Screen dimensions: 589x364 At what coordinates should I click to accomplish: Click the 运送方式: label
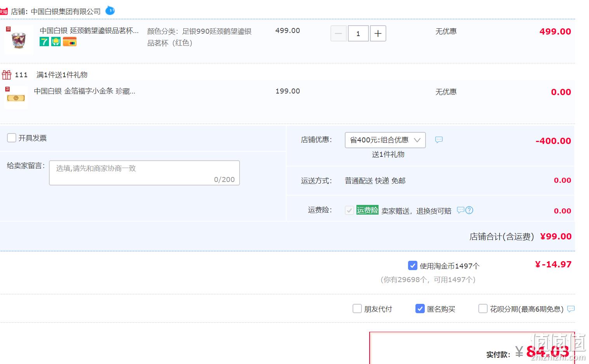point(316,181)
